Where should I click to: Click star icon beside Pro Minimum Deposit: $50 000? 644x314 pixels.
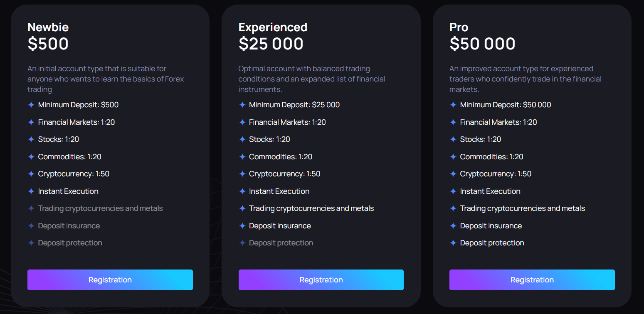pos(453,105)
